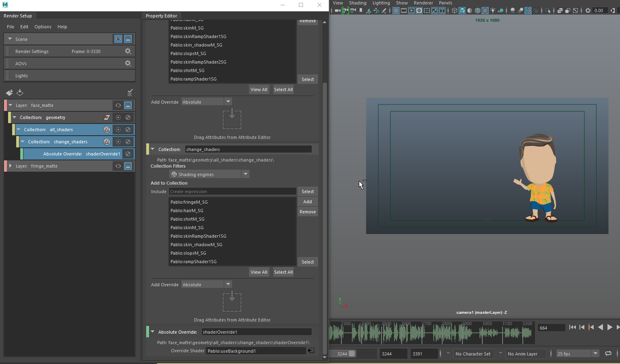The height and width of the screenshot is (364, 620).
Task: Click Select All under change_shaders list
Action: click(x=283, y=272)
